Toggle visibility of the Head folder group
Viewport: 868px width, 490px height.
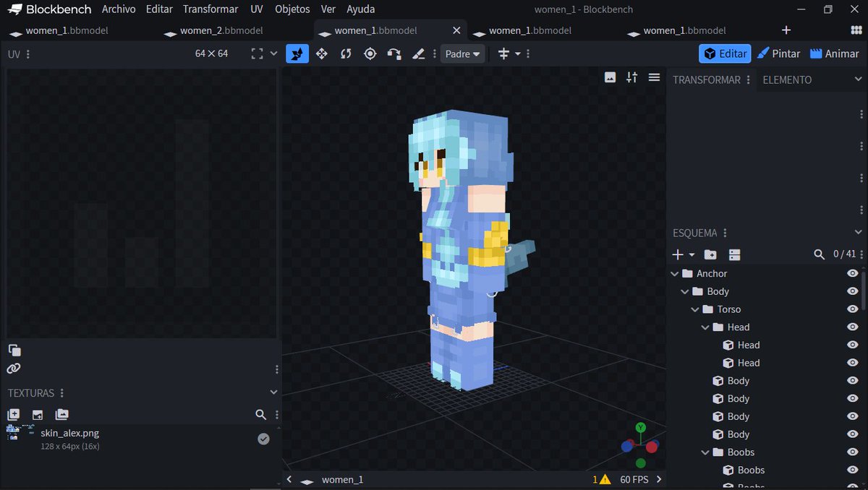[x=852, y=327]
